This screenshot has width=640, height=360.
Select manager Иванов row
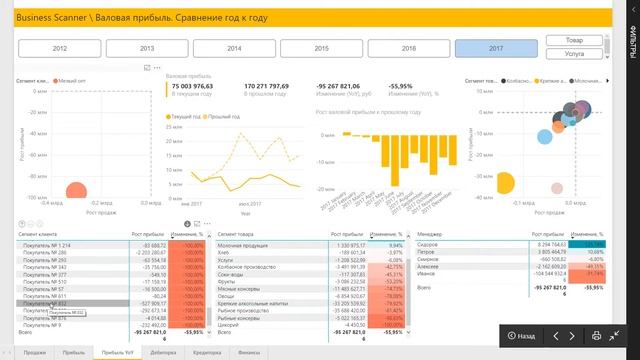[x=511, y=276]
